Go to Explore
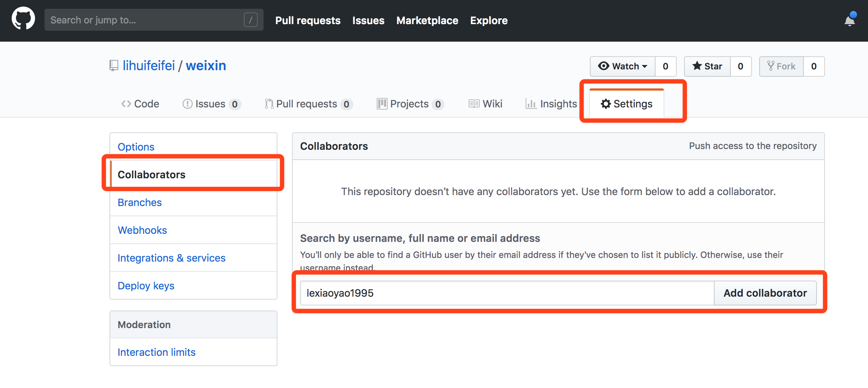This screenshot has height=388, width=868. pos(489,20)
